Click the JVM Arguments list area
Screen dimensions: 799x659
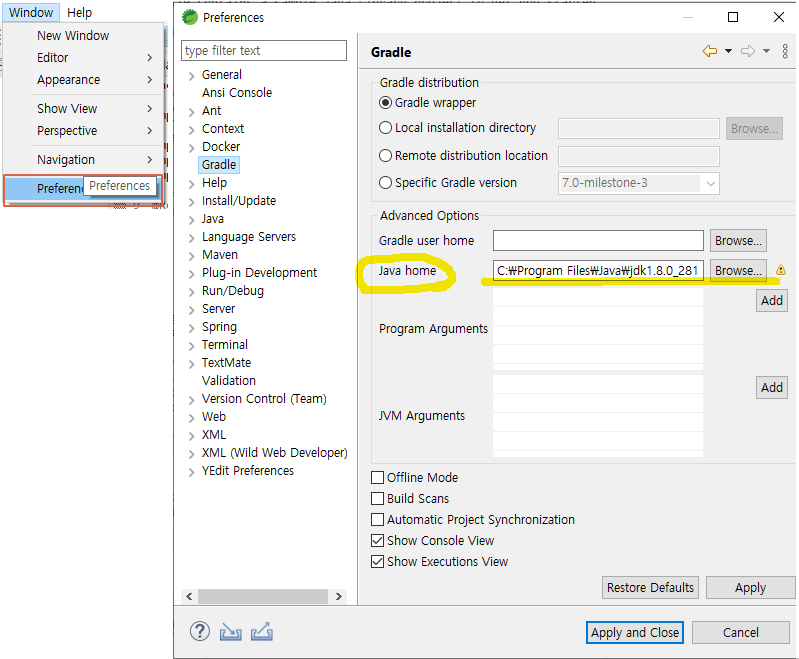[598, 416]
